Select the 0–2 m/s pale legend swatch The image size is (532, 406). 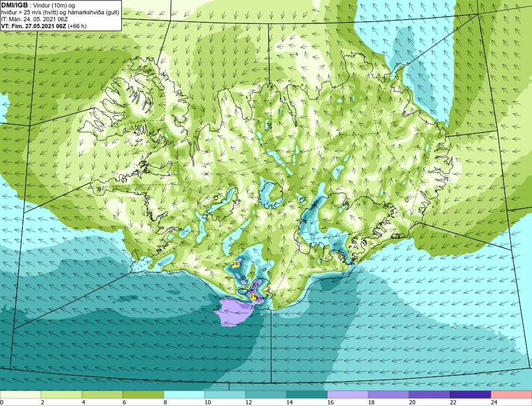(20, 394)
